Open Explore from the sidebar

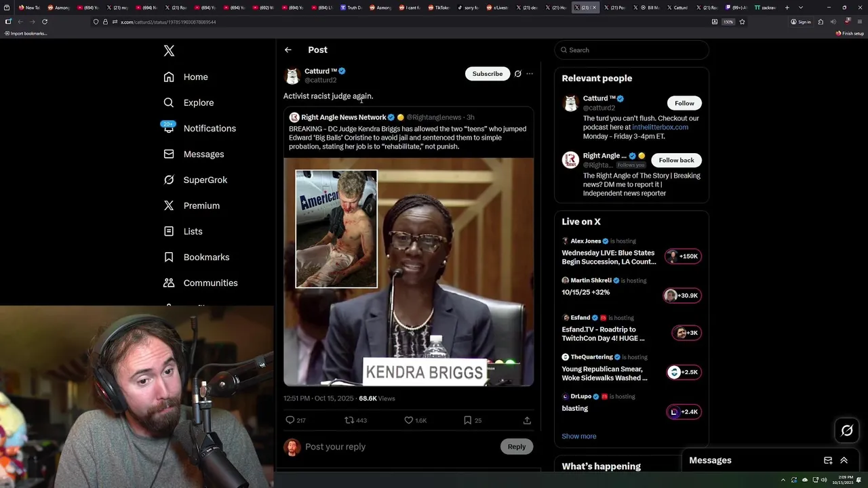[189, 103]
